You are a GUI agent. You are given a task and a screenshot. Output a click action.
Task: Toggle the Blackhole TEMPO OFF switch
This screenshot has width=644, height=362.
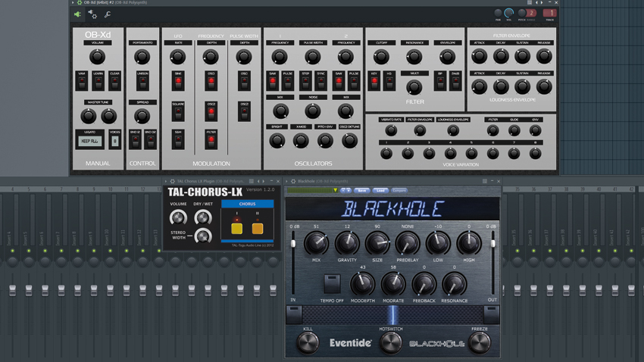(332, 284)
